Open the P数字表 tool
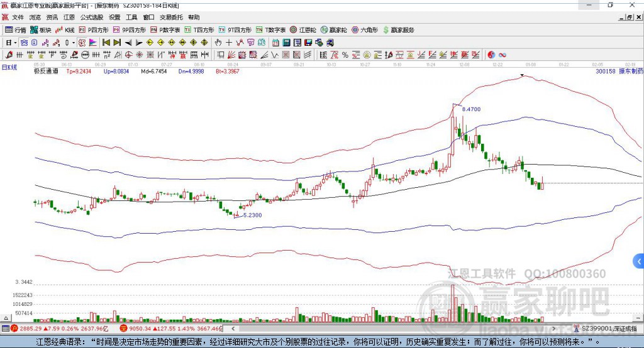 165,30
